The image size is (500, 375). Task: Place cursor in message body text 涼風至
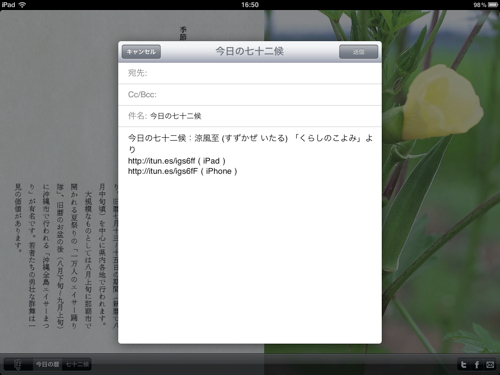point(207,138)
